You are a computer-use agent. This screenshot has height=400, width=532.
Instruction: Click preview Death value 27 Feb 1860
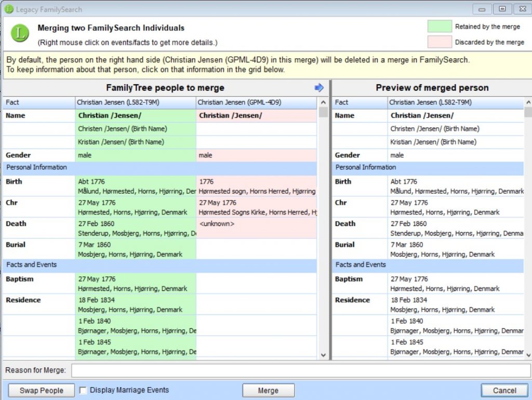pyautogui.click(x=456, y=229)
